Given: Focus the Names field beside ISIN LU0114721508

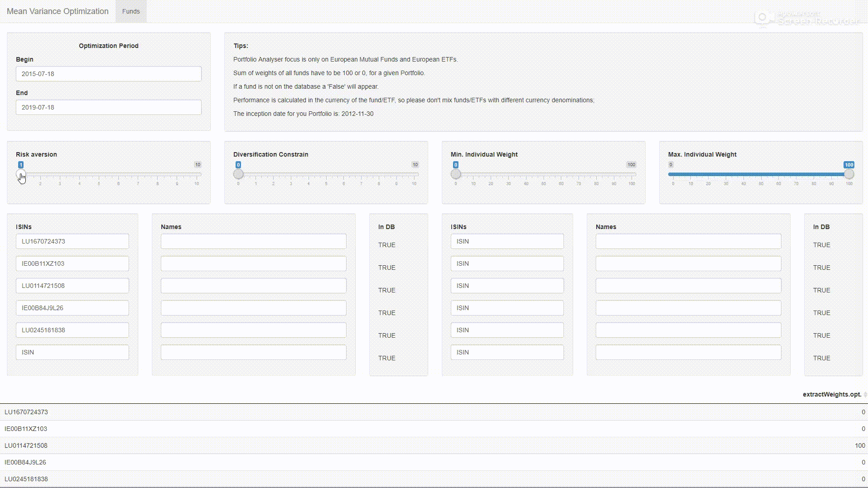Looking at the screenshot, I should (x=254, y=286).
